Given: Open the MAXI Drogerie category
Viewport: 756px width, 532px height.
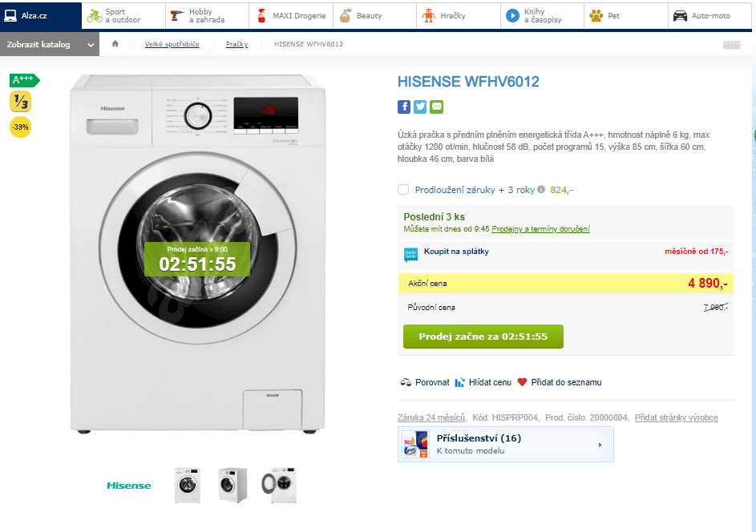Looking at the screenshot, I should pyautogui.click(x=291, y=15).
